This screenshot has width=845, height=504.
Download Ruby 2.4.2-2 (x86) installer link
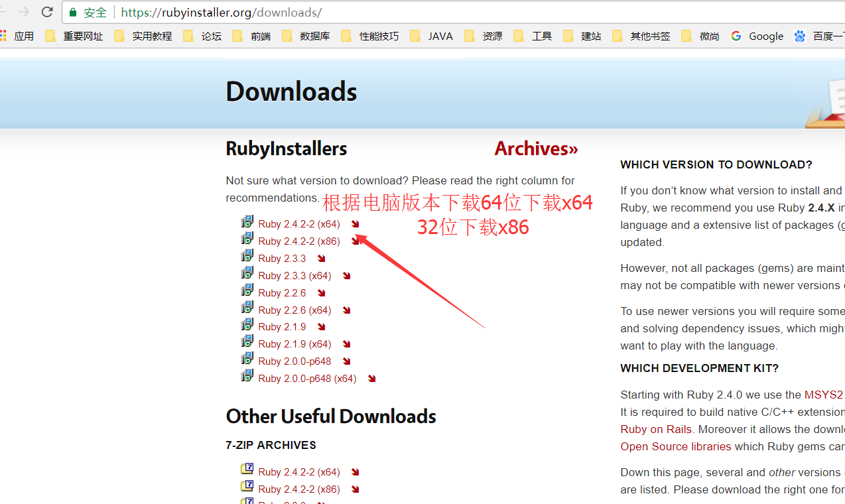coord(299,241)
